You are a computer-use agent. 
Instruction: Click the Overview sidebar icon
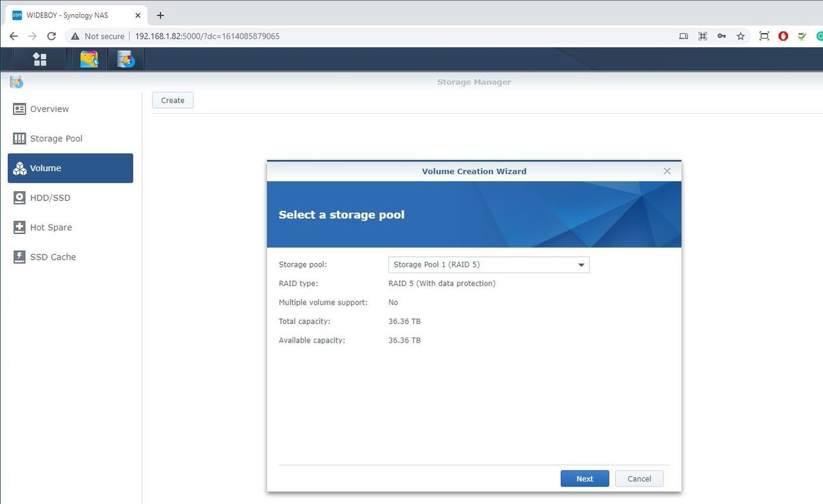(x=19, y=109)
